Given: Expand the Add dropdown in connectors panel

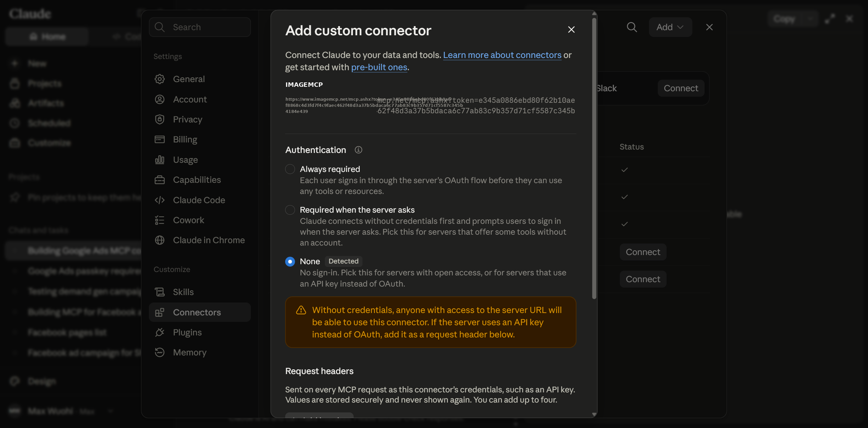Looking at the screenshot, I should [x=670, y=27].
